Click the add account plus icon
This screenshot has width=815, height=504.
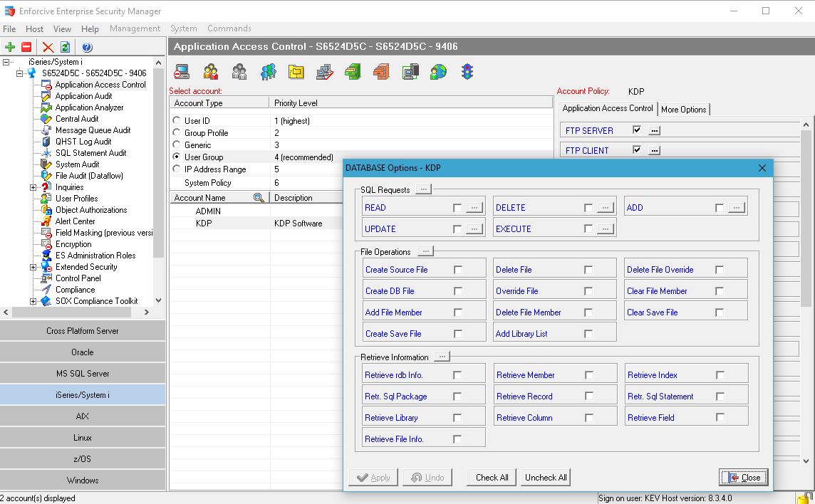click(10, 47)
